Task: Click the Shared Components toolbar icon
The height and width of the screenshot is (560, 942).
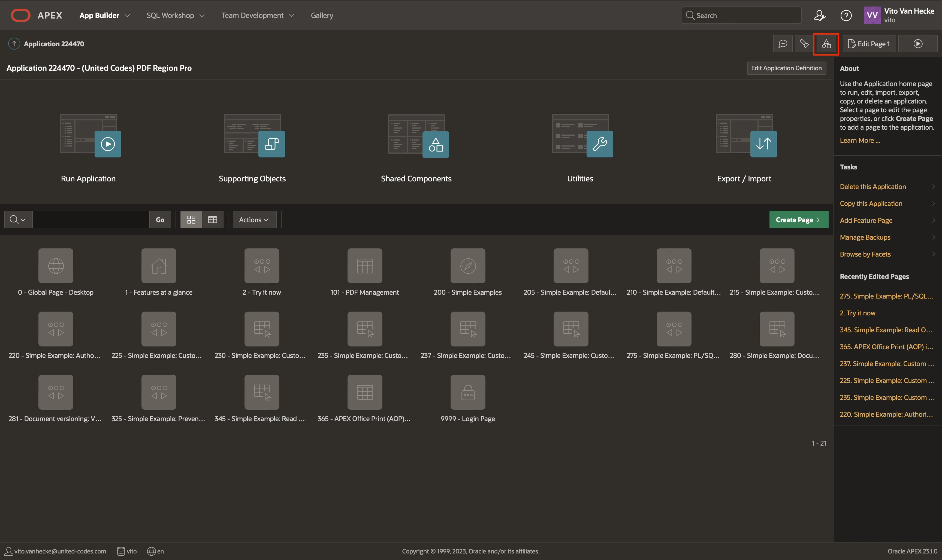Action: 826,44
